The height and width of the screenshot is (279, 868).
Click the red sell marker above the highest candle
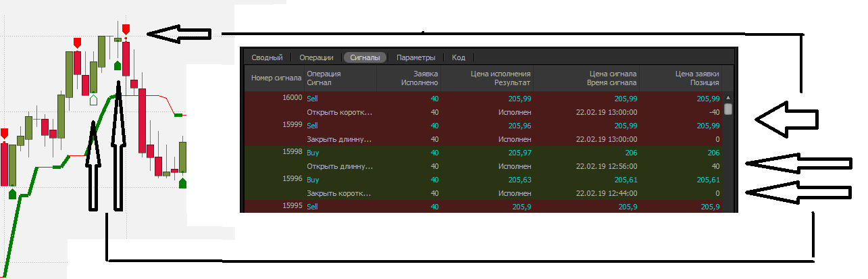click(x=126, y=29)
